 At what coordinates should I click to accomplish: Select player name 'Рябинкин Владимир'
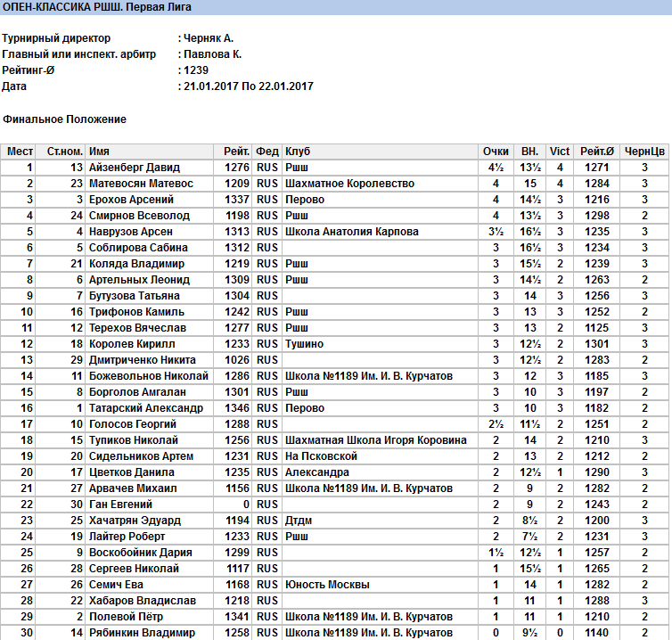click(x=142, y=633)
